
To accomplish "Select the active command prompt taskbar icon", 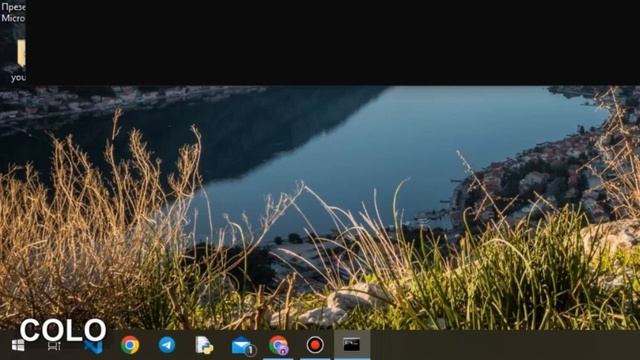I will coord(352,344).
